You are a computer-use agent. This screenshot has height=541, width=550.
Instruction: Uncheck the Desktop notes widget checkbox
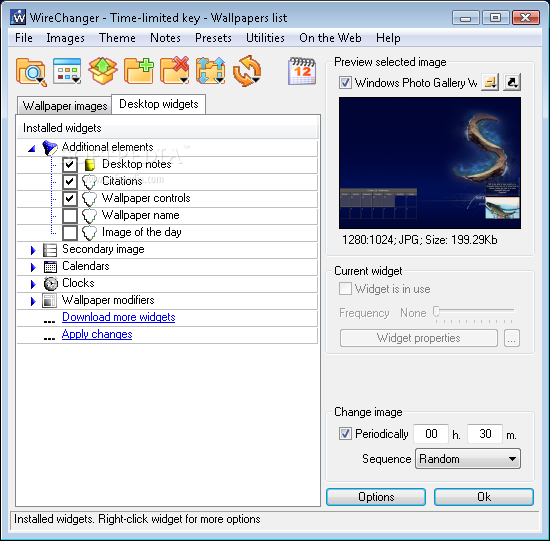coord(70,165)
